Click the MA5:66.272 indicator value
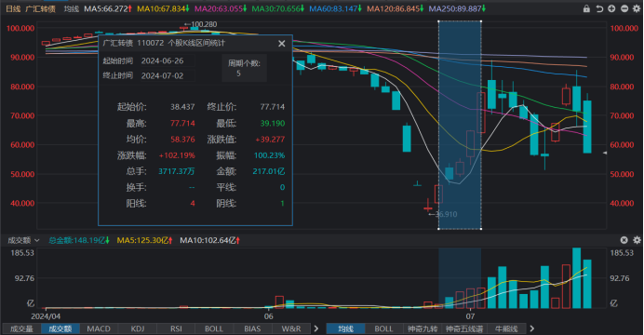Viewport: 644px width, 335px height. click(x=108, y=8)
